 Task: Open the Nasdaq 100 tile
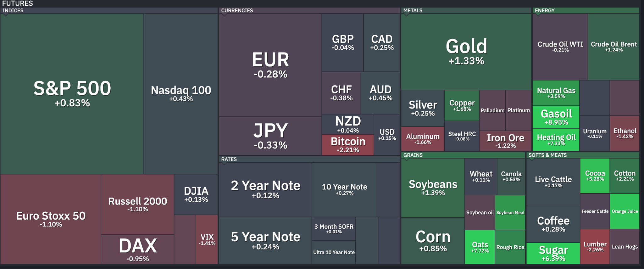click(181, 94)
